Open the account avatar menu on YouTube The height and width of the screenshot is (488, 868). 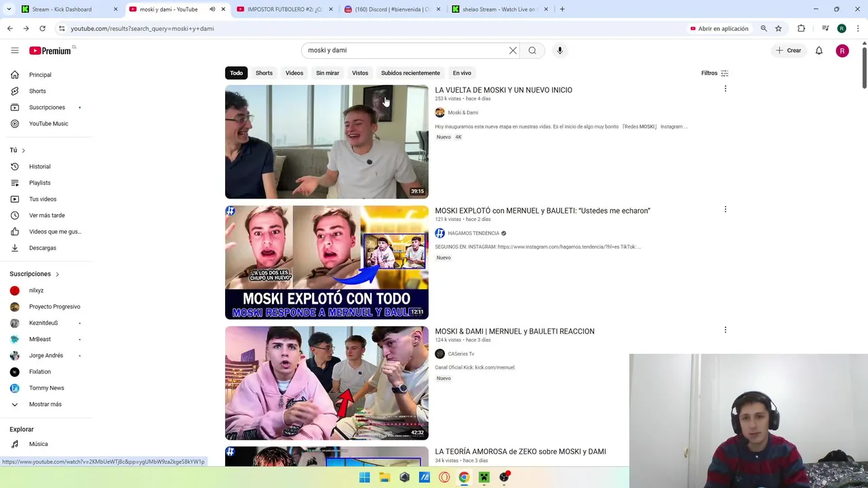tap(842, 50)
